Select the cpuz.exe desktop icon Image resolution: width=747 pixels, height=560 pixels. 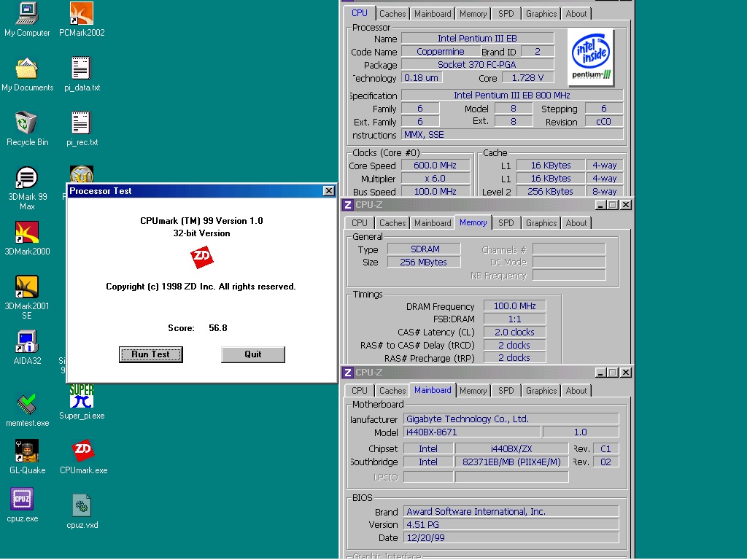click(x=22, y=499)
